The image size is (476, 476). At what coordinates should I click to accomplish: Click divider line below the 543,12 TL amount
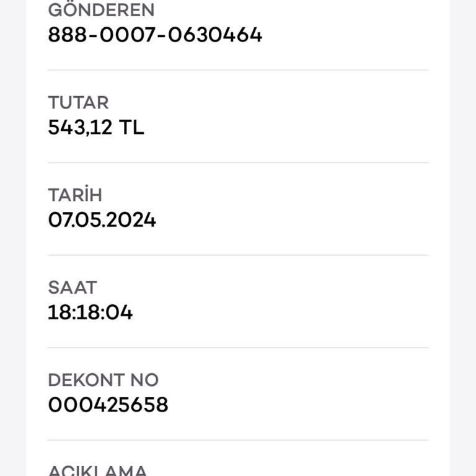pyautogui.click(x=238, y=162)
